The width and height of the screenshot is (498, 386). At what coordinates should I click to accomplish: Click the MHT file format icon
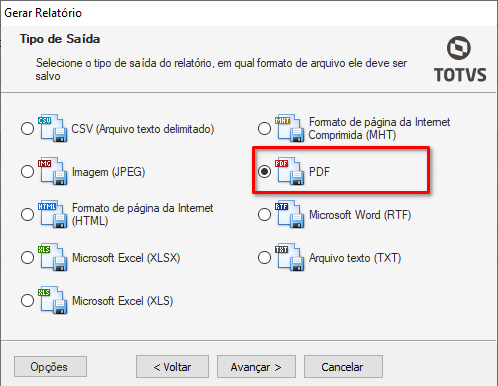(289, 128)
